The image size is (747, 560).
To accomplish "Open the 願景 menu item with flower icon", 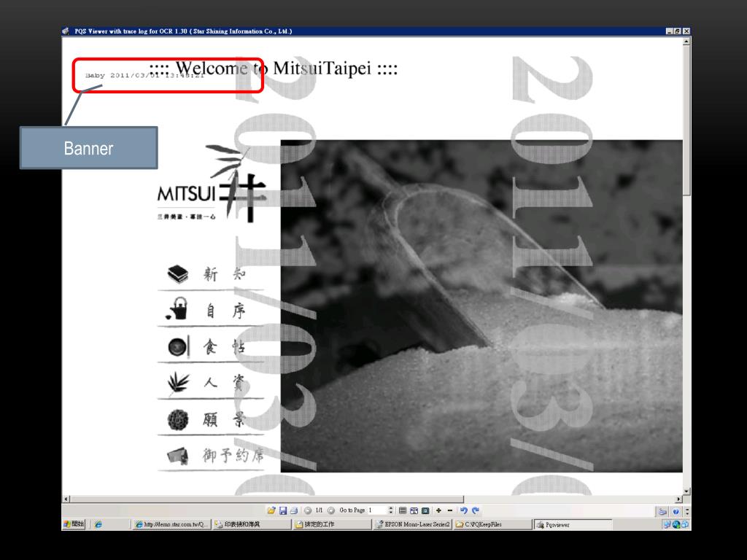I will pos(211,419).
